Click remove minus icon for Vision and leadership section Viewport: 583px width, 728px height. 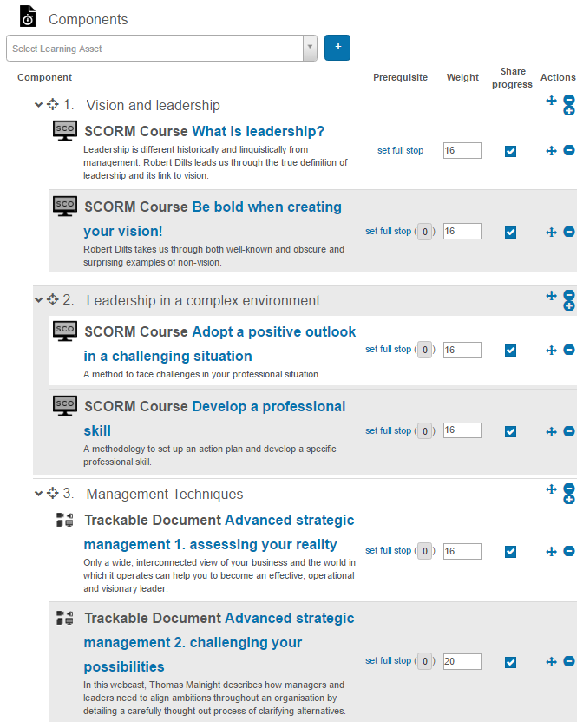(x=569, y=100)
